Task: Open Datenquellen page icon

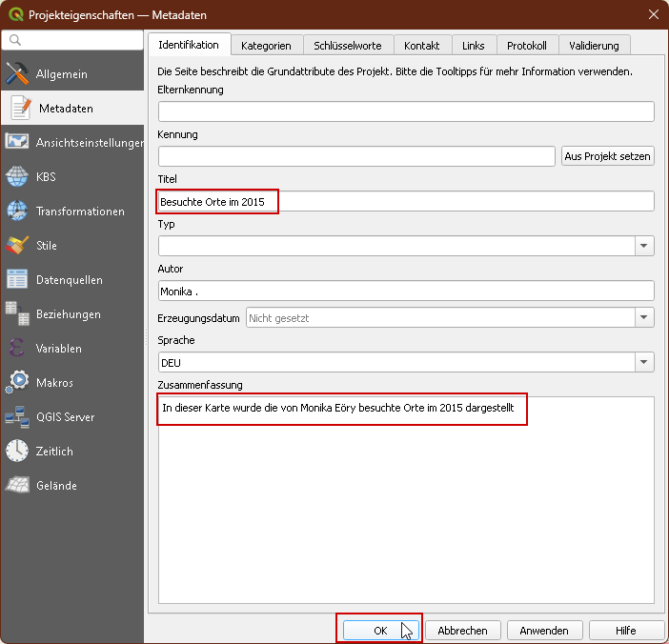Action: coord(17,279)
